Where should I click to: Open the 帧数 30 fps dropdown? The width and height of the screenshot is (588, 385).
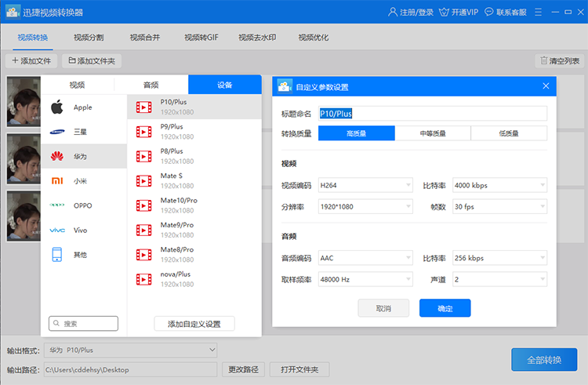click(x=499, y=206)
